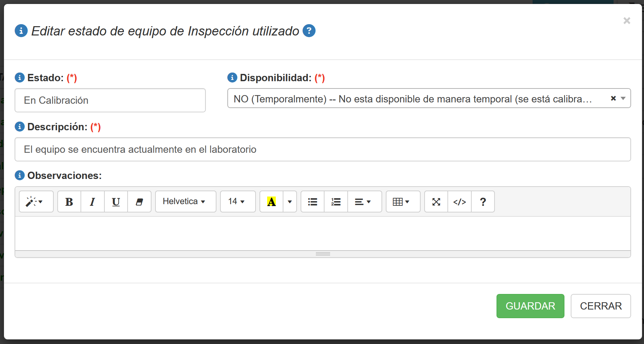Viewport: 644px width, 344px height.
Task: Clear the Disponibilidad selection with the x
Action: click(x=613, y=98)
